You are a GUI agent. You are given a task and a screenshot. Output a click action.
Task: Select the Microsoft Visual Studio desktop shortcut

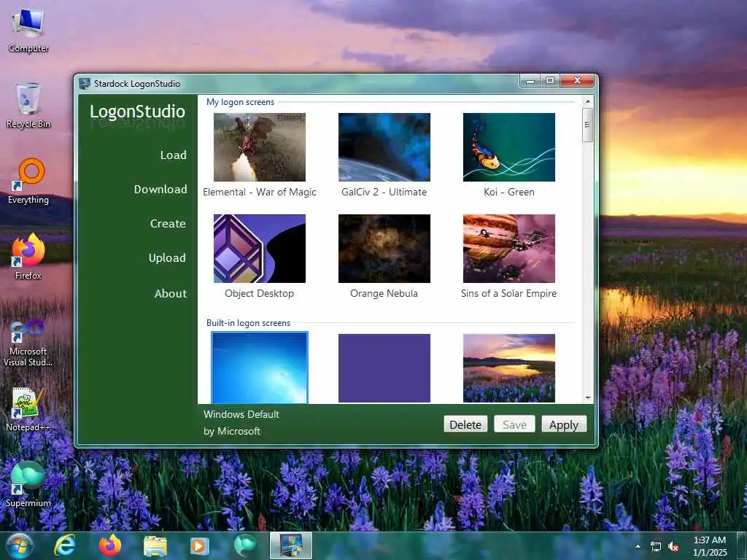click(28, 343)
